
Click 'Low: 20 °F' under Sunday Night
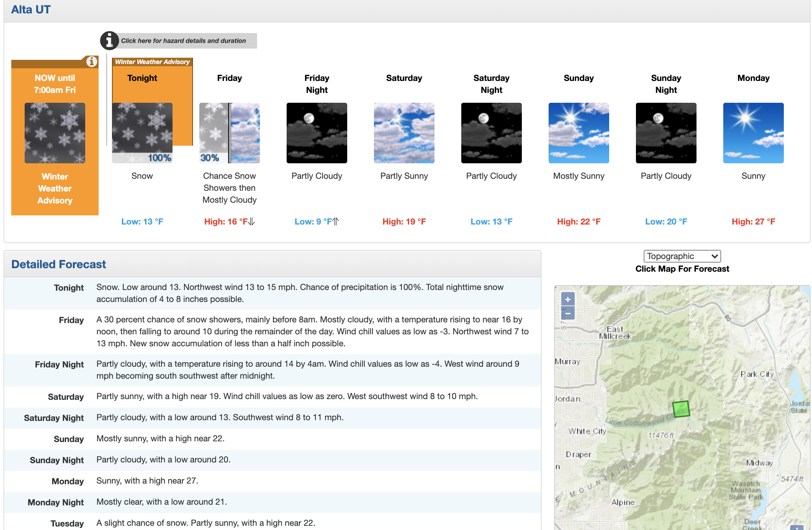[666, 222]
